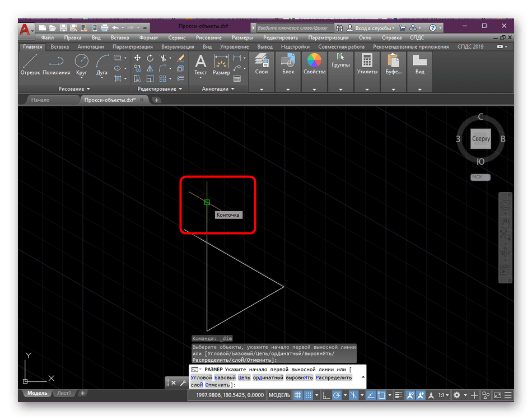This screenshot has width=532, height=420.
Task: Click the Текст (Text) tool icon
Action: click(200, 64)
